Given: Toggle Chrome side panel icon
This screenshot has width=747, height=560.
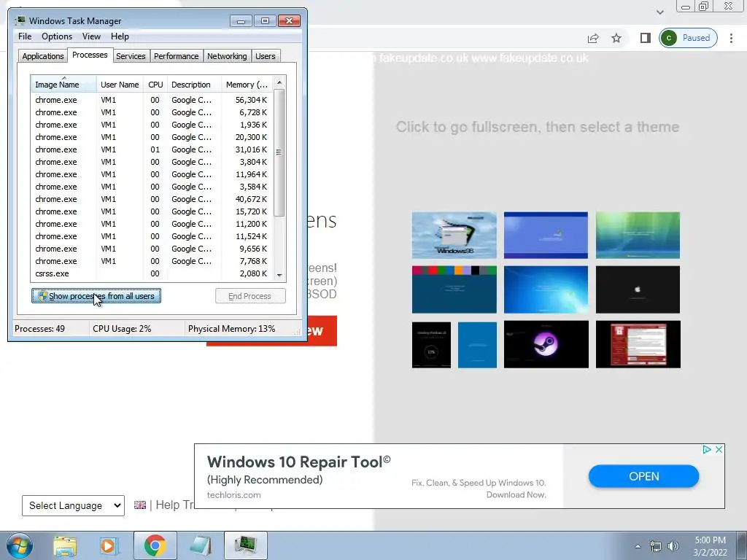Looking at the screenshot, I should coord(646,38).
